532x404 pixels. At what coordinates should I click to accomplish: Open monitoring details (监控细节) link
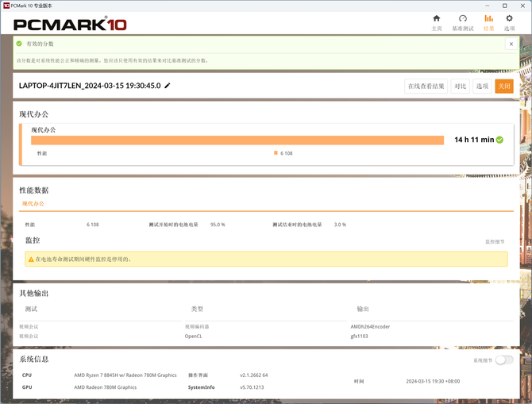pos(495,241)
